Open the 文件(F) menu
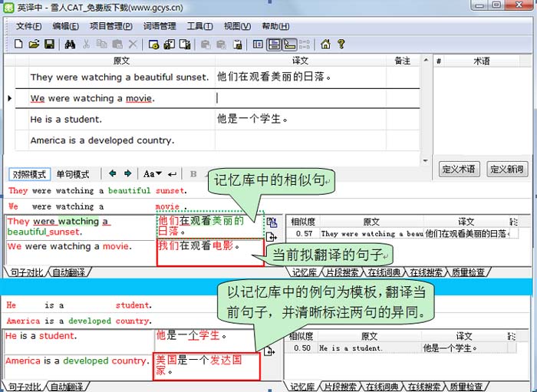 coord(28,26)
